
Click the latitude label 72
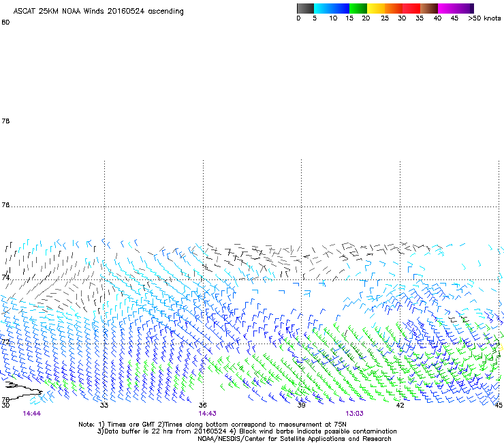click(x=5, y=341)
